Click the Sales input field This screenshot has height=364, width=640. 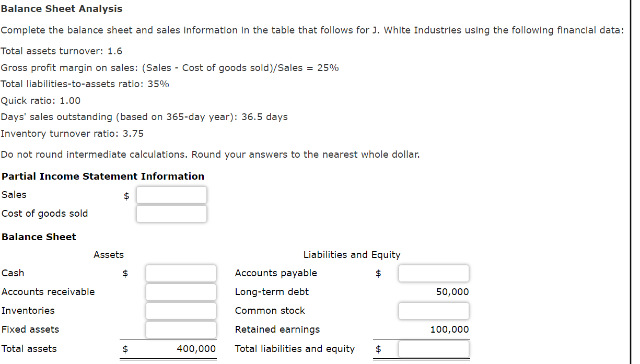[171, 195]
